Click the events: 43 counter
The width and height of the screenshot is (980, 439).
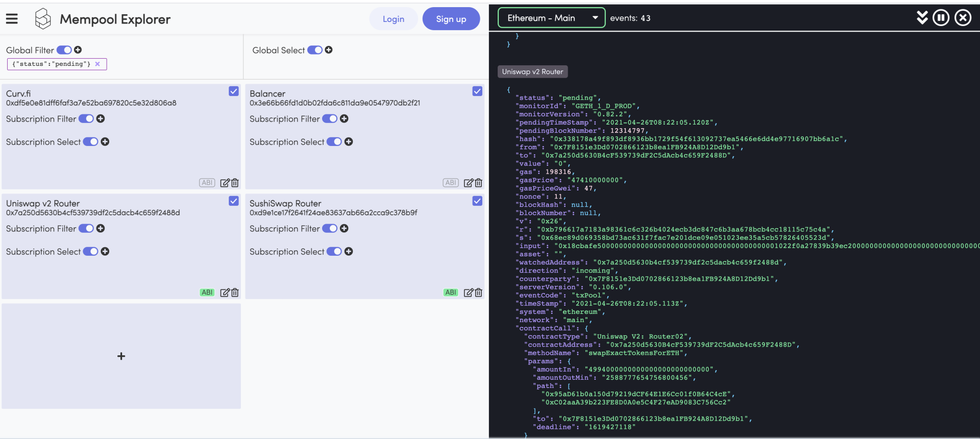(630, 18)
